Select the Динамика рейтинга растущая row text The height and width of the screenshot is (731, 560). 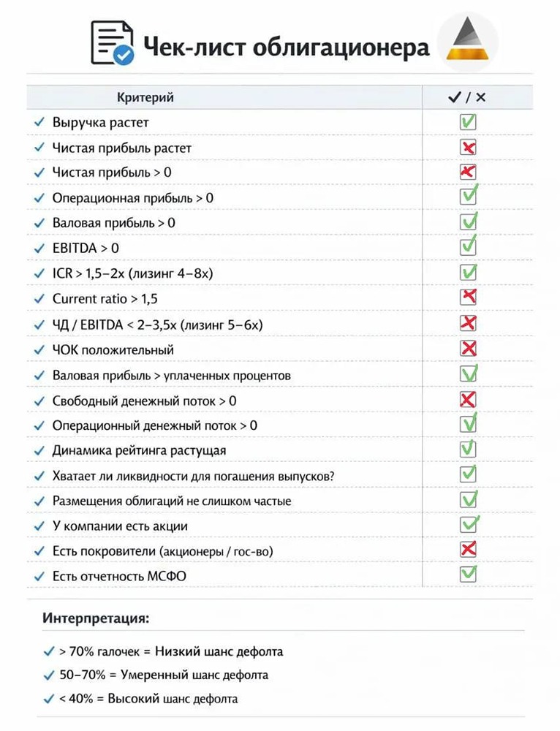(139, 450)
